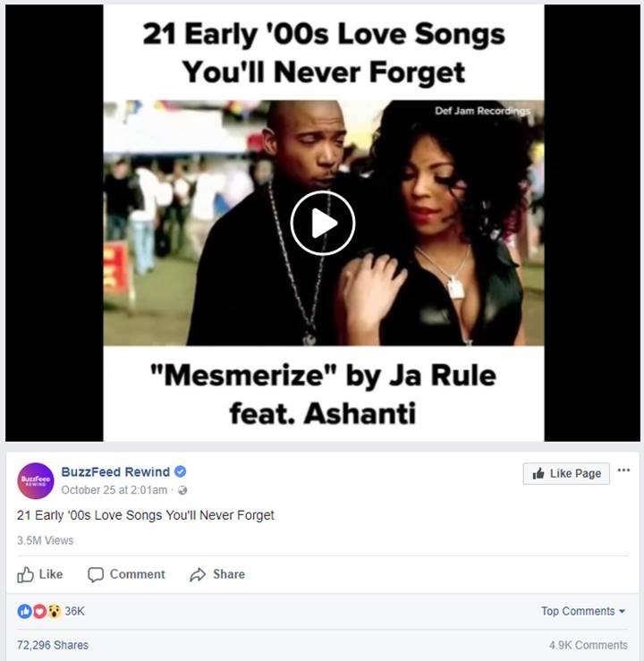
Task: Open the 4.9K Comments link
Action: click(x=588, y=645)
